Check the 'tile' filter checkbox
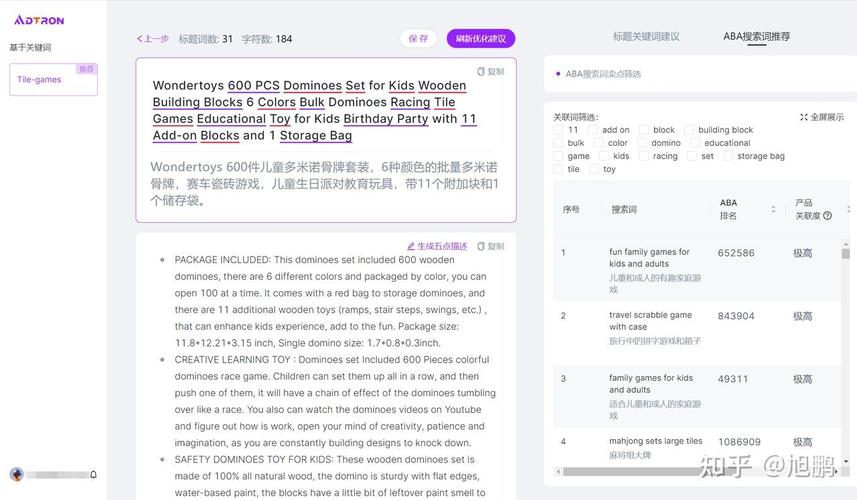The height and width of the screenshot is (500, 857). tap(558, 169)
